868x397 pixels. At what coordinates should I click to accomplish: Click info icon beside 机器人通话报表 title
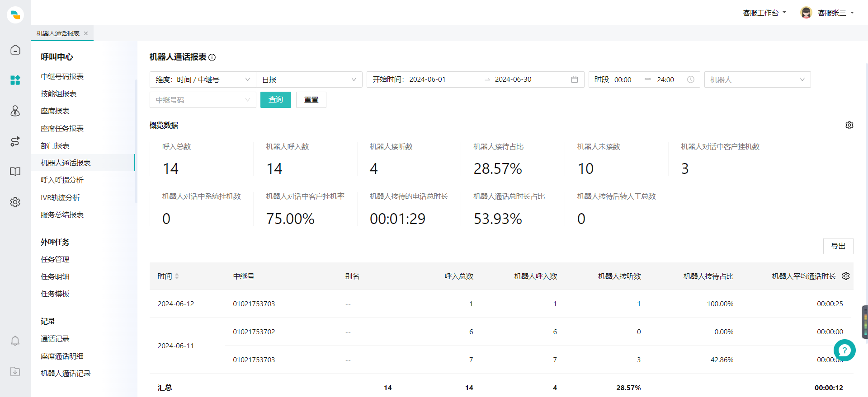coord(212,57)
